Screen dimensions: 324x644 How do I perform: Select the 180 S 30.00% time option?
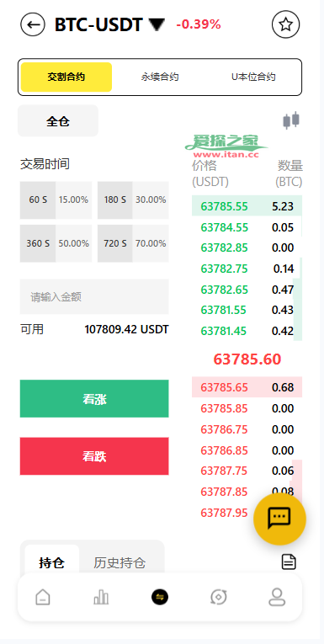pyautogui.click(x=133, y=200)
